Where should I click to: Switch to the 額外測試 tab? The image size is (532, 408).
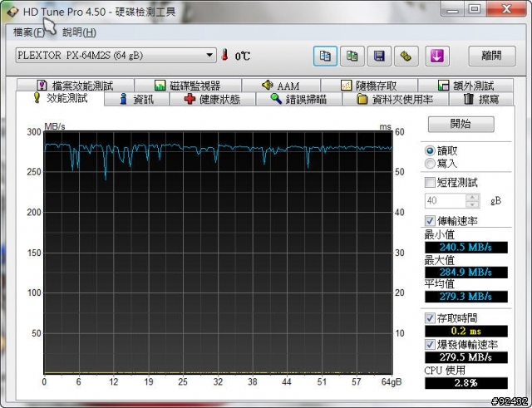[x=465, y=86]
